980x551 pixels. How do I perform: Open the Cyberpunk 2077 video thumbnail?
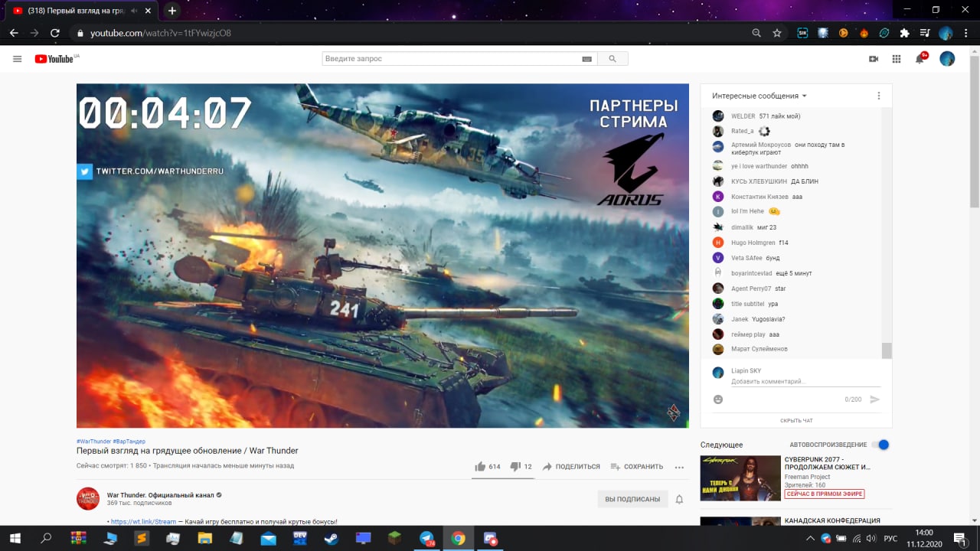pyautogui.click(x=740, y=478)
